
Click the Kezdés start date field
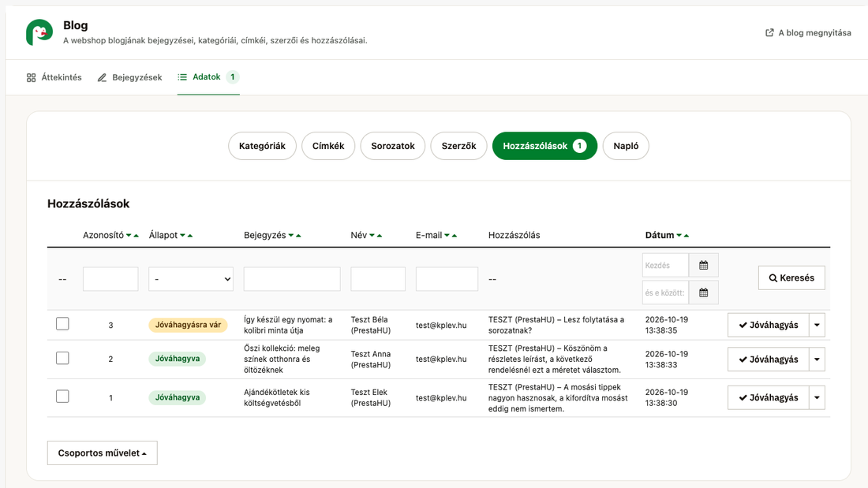[x=665, y=265]
